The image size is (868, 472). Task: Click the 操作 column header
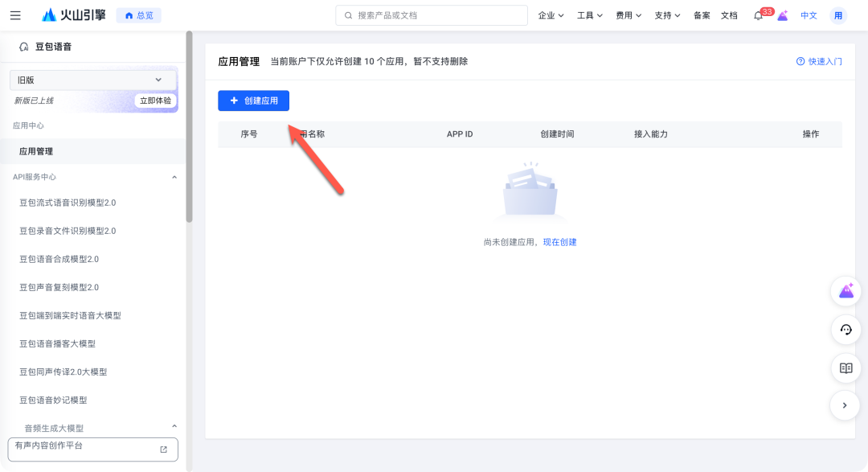click(x=811, y=134)
